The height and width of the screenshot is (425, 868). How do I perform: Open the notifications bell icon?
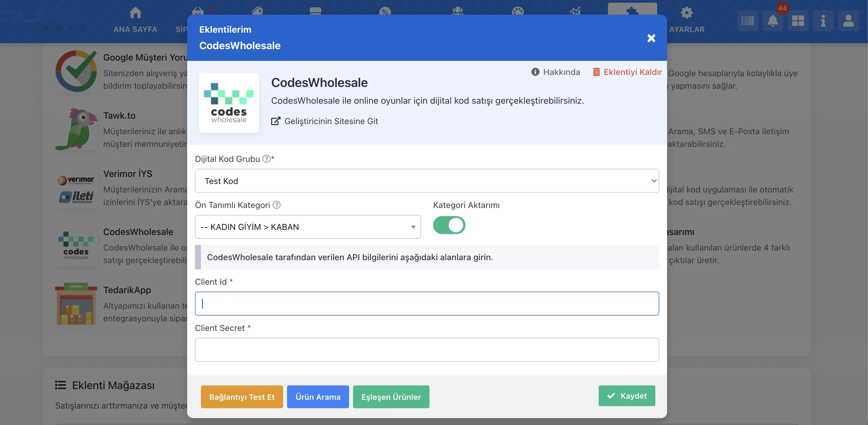click(x=772, y=21)
